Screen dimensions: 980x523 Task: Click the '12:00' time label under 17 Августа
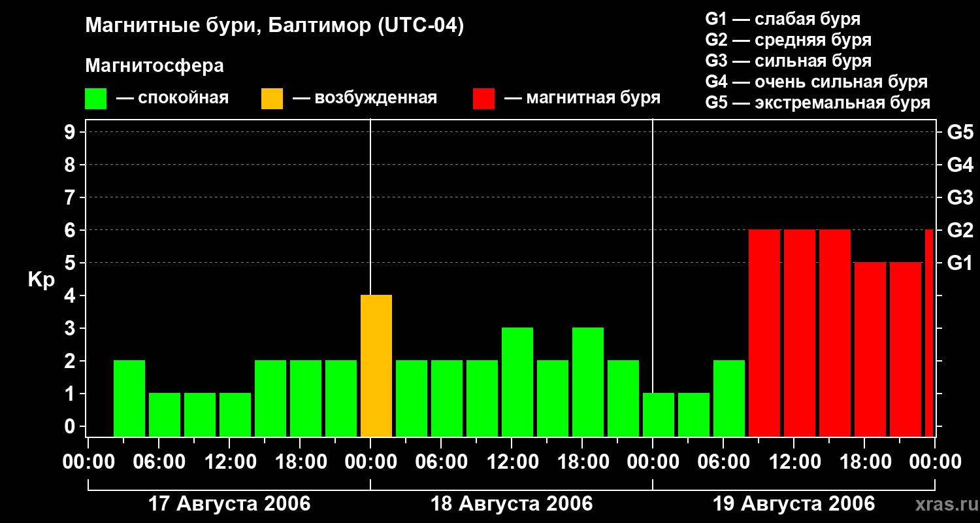click(x=229, y=462)
